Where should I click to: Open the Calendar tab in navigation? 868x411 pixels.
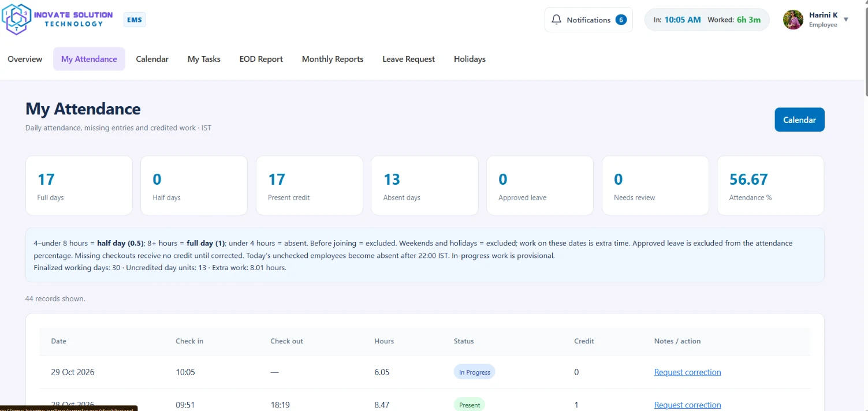click(152, 59)
